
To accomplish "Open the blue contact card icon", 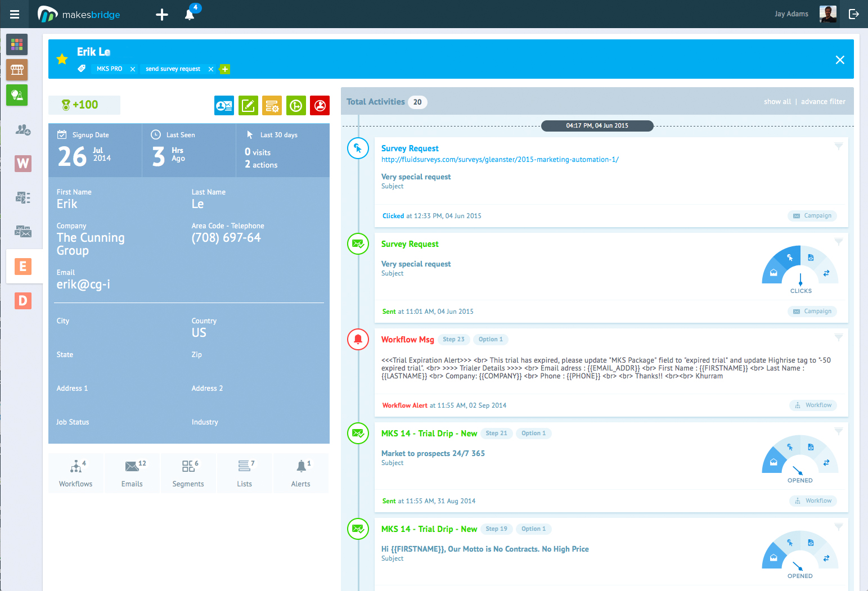I will pyautogui.click(x=224, y=105).
